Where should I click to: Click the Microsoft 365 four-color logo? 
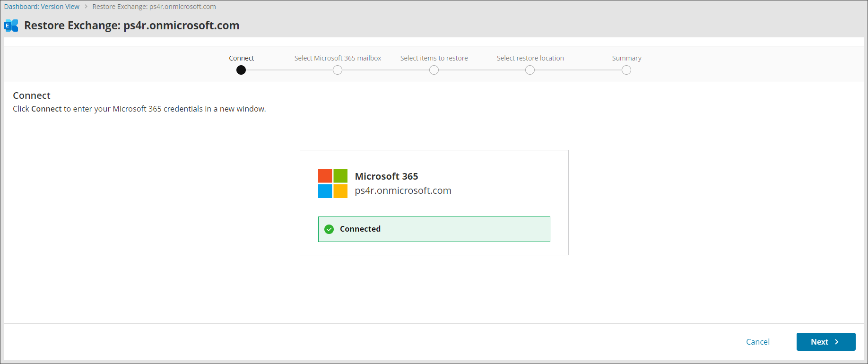pyautogui.click(x=332, y=183)
